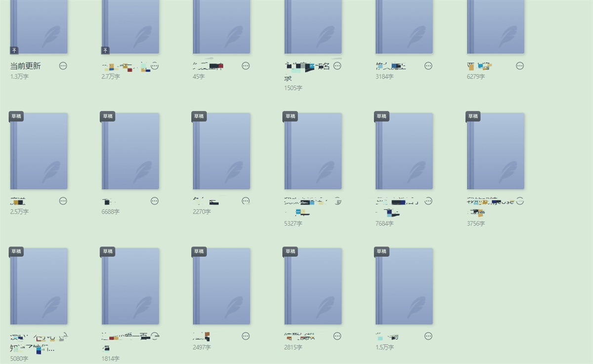Click the ellipsis icon for the 1.5万字 draft
The image size is (593, 364).
pos(428,336)
